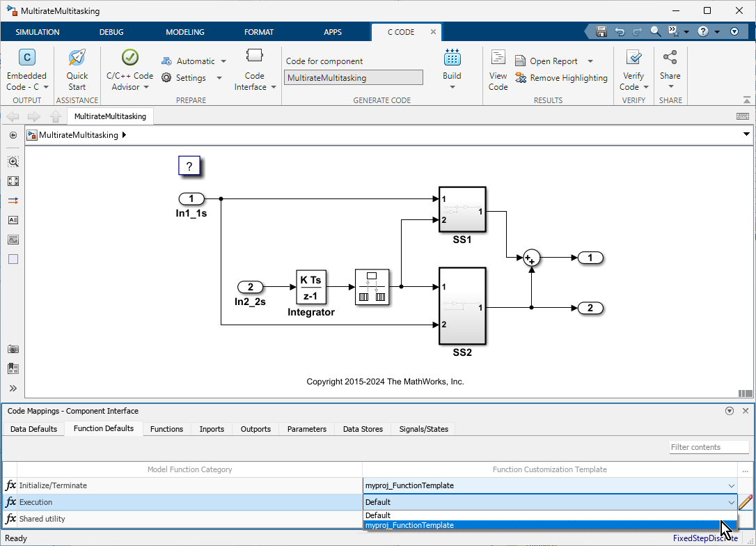The image size is (756, 546).
Task: Expand the Embedded Code - C output dropdown
Action: tap(46, 87)
